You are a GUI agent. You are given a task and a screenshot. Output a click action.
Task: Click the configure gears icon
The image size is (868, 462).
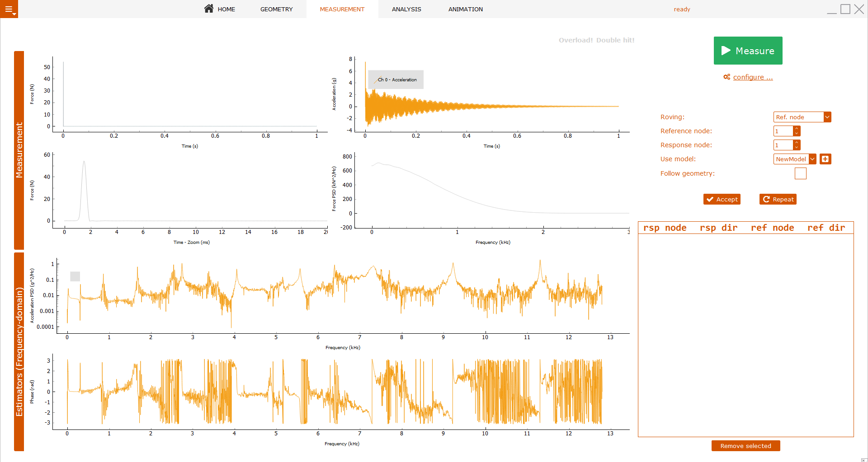pyautogui.click(x=726, y=77)
